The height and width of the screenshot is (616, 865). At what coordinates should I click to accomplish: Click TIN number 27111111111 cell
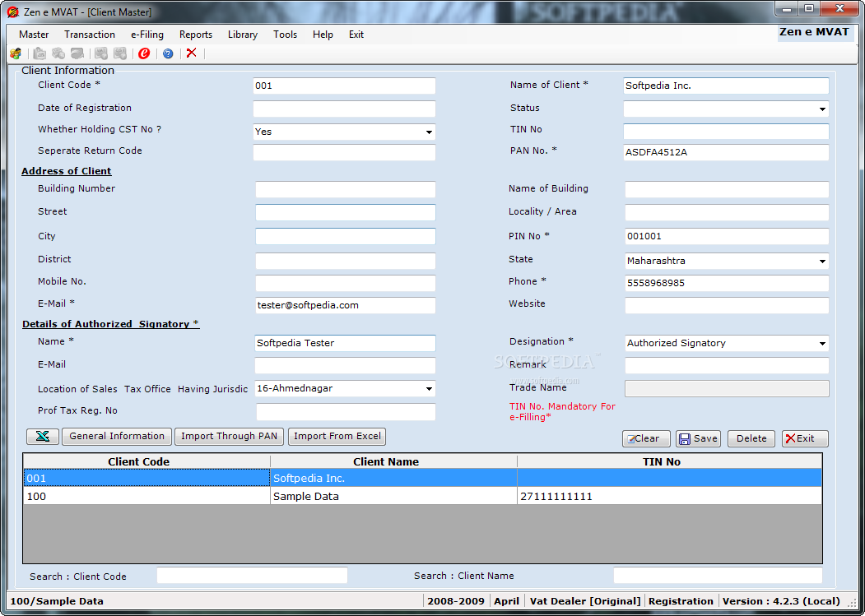[x=669, y=496]
